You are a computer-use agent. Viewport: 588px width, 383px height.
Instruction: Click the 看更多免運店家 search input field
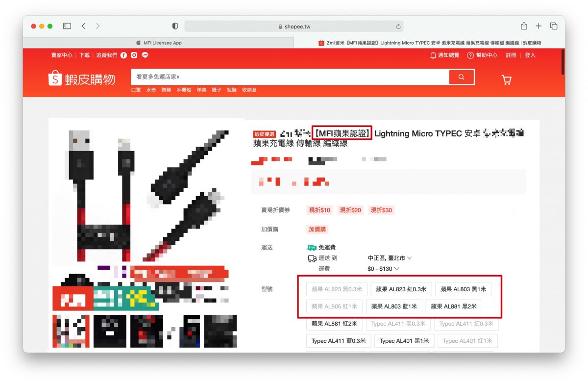pyautogui.click(x=290, y=77)
